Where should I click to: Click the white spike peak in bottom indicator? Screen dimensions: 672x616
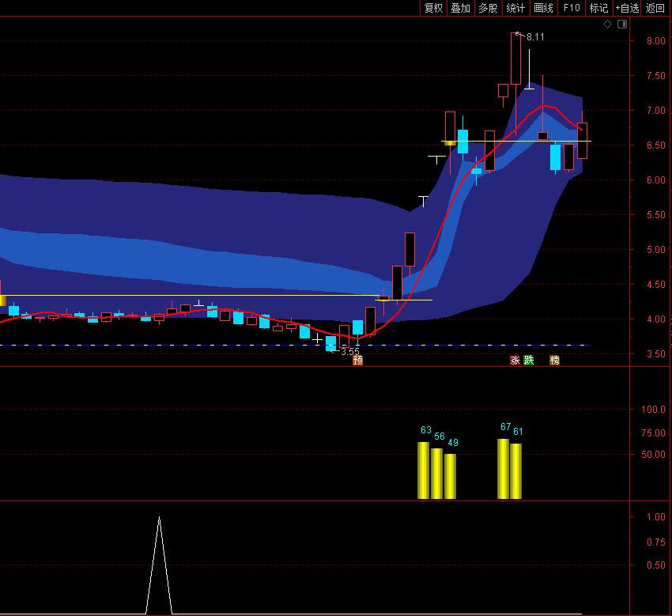coord(160,518)
